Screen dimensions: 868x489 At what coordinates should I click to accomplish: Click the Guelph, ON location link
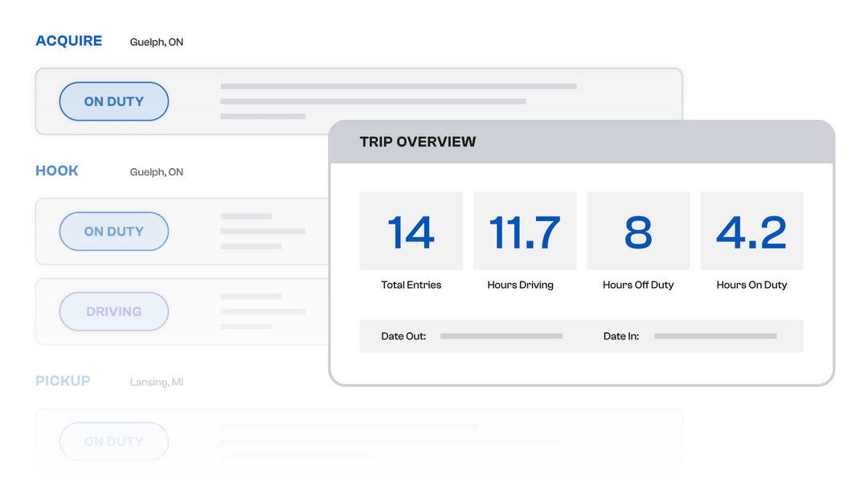pyautogui.click(x=157, y=41)
